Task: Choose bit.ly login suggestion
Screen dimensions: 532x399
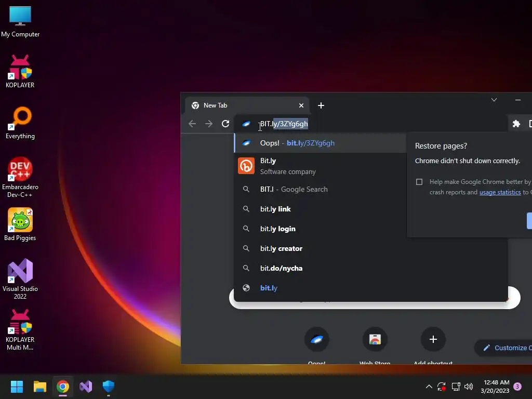Action: point(320,229)
